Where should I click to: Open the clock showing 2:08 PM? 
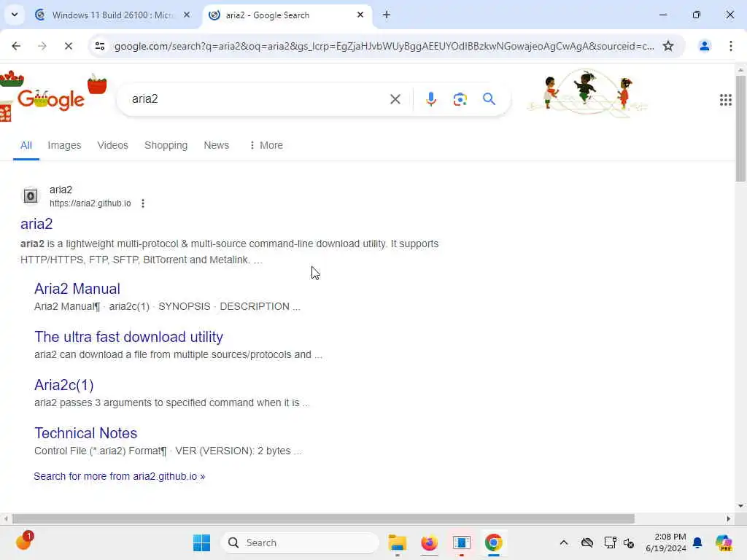tap(666, 542)
